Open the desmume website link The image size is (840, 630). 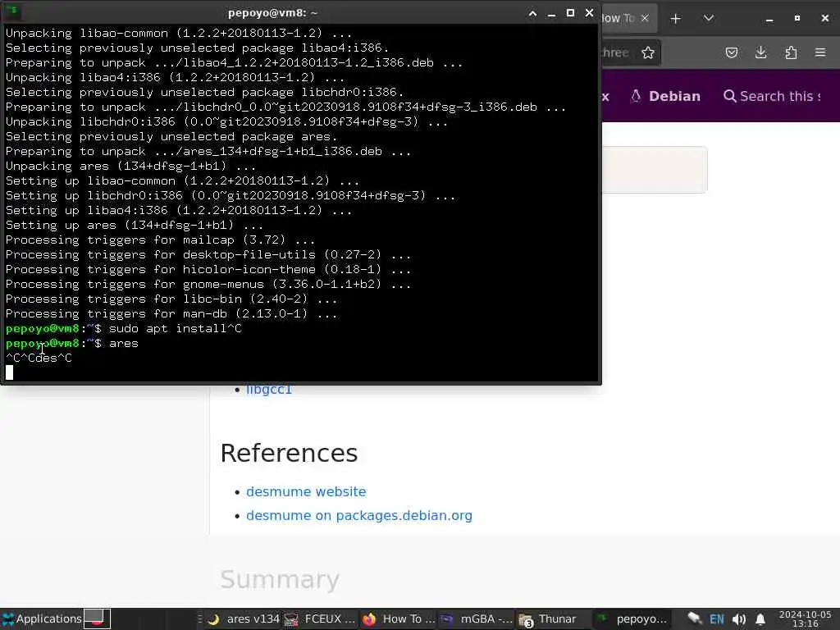click(x=306, y=491)
